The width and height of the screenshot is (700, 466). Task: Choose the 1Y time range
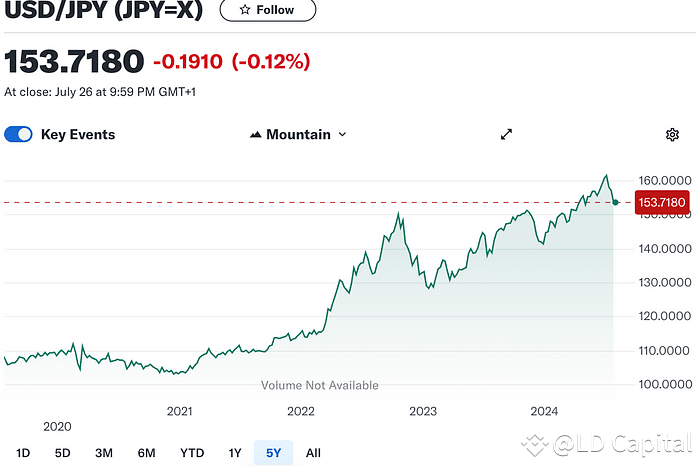(235, 453)
